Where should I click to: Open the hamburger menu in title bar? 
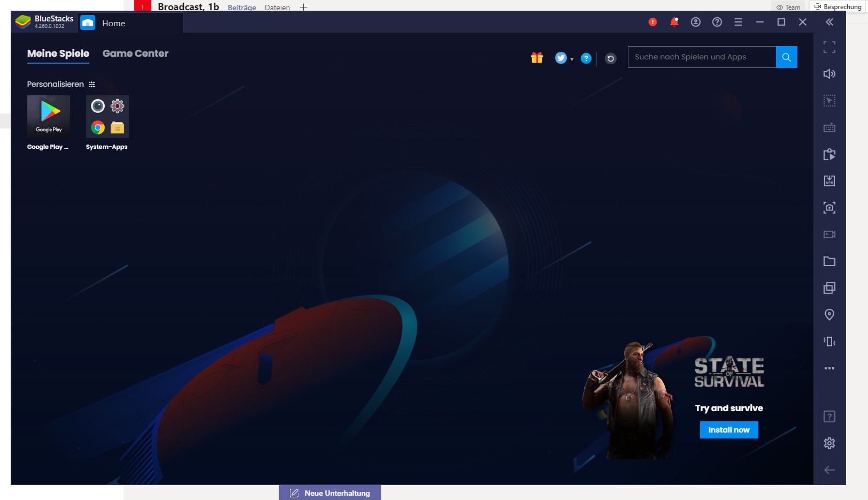click(738, 22)
